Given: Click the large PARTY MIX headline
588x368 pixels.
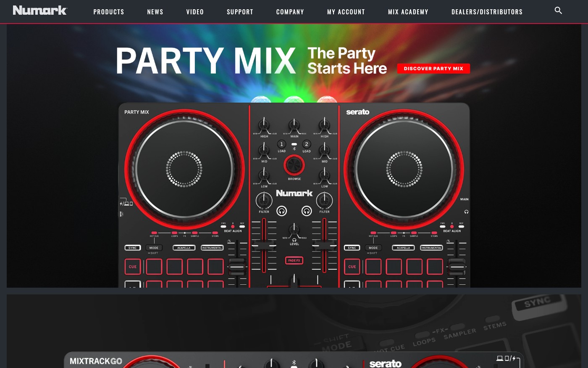Looking at the screenshot, I should (x=206, y=61).
